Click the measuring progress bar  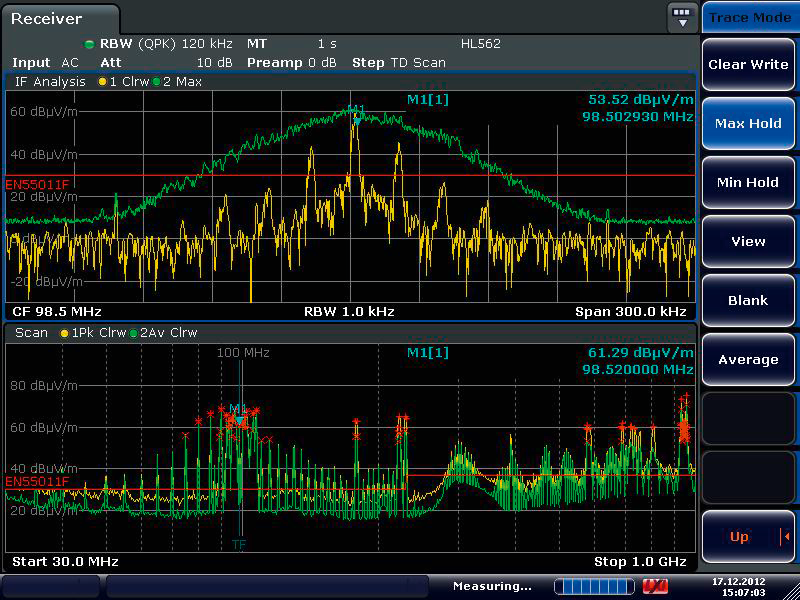coord(594,586)
